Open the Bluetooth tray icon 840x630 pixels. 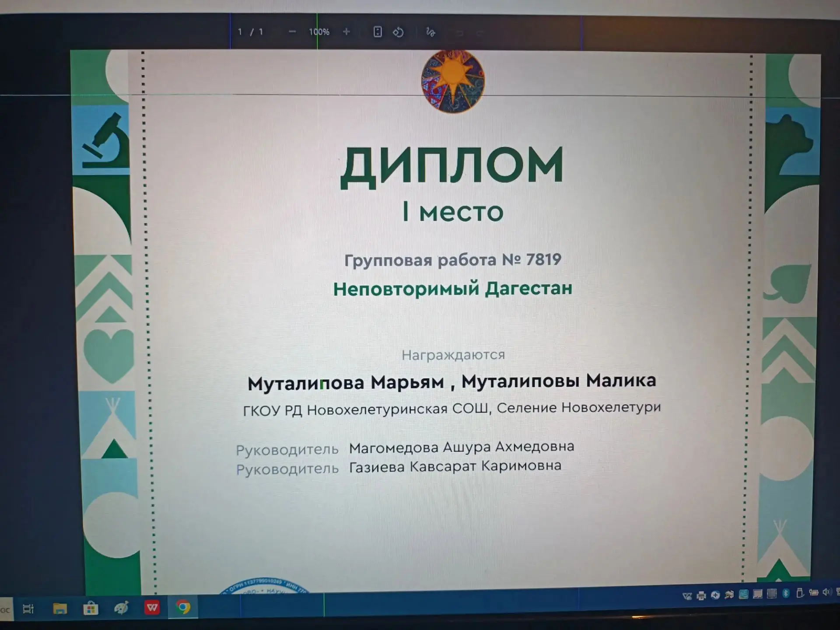(x=786, y=593)
